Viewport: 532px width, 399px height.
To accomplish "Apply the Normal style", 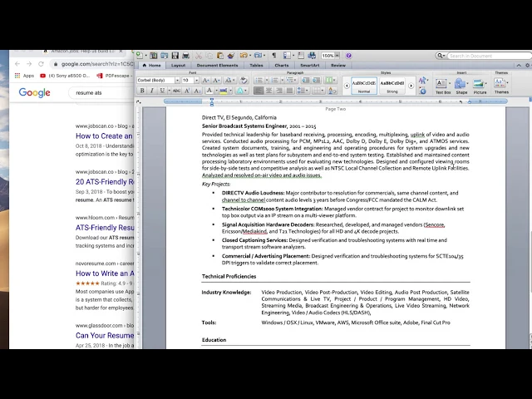I will pos(364,86).
